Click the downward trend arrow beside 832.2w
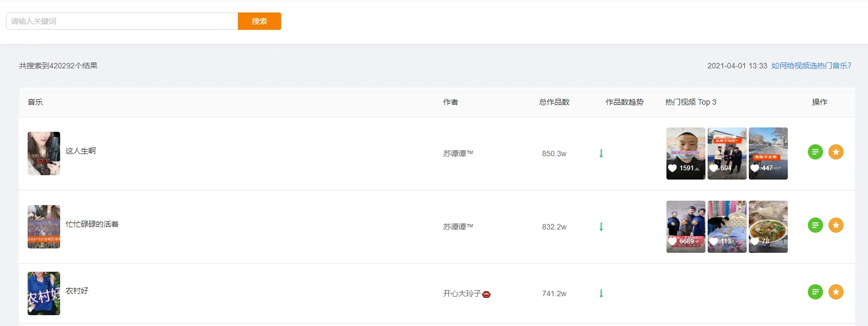The width and height of the screenshot is (868, 326). 601,227
